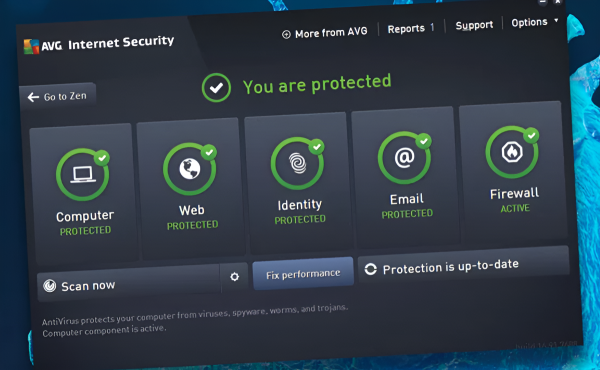This screenshot has height=370, width=600.
Task: Click Protection is up-to-date button
Action: (x=464, y=264)
